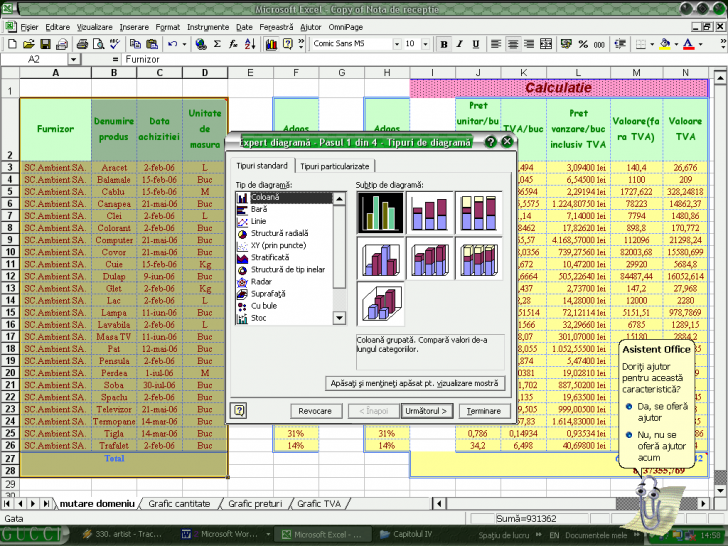The width and height of the screenshot is (728, 546).
Task: Run the spelling check icon
Action: coord(115,44)
